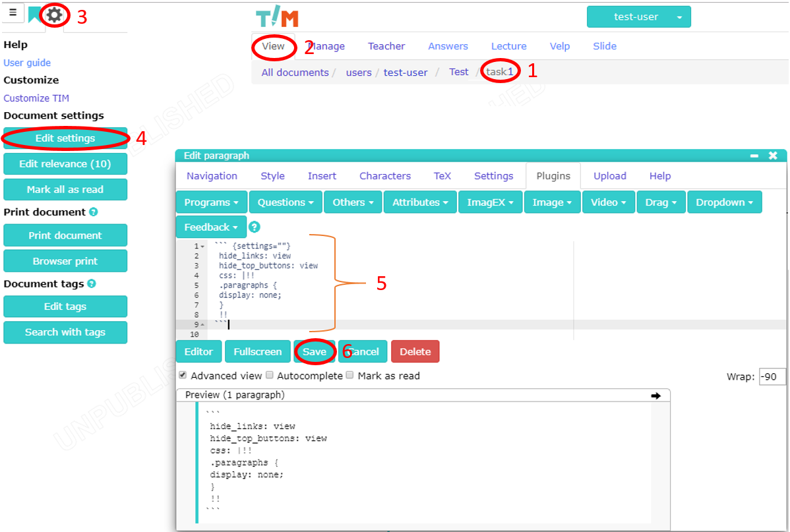The width and height of the screenshot is (790, 532).
Task: Minimize the Edit paragraph dialog
Action: pos(754,156)
